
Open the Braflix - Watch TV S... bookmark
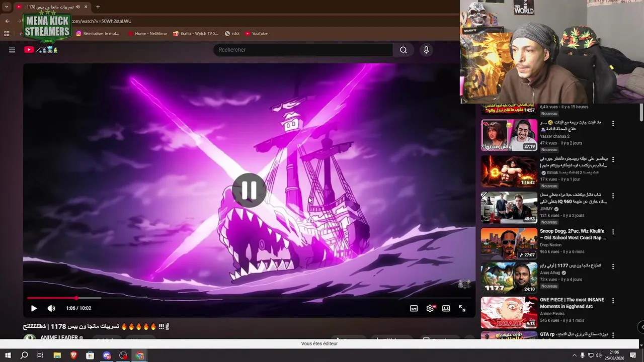196,34
